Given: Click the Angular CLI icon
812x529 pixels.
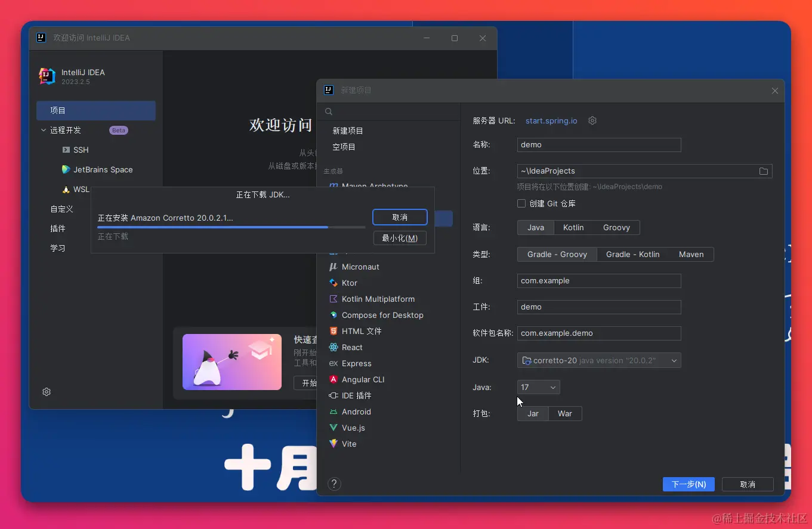Looking at the screenshot, I should click(334, 379).
